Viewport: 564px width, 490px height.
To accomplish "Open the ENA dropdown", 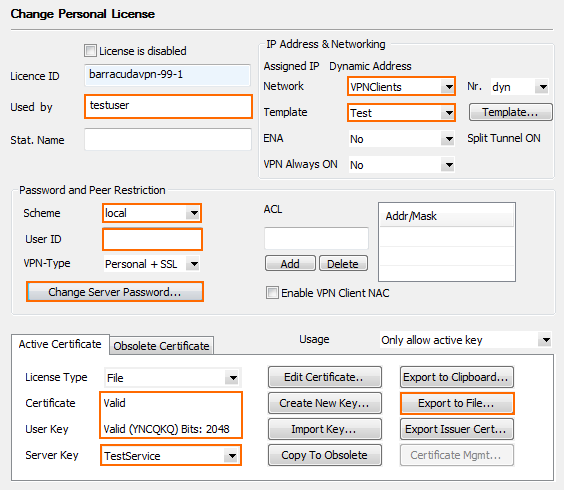I will (x=401, y=139).
